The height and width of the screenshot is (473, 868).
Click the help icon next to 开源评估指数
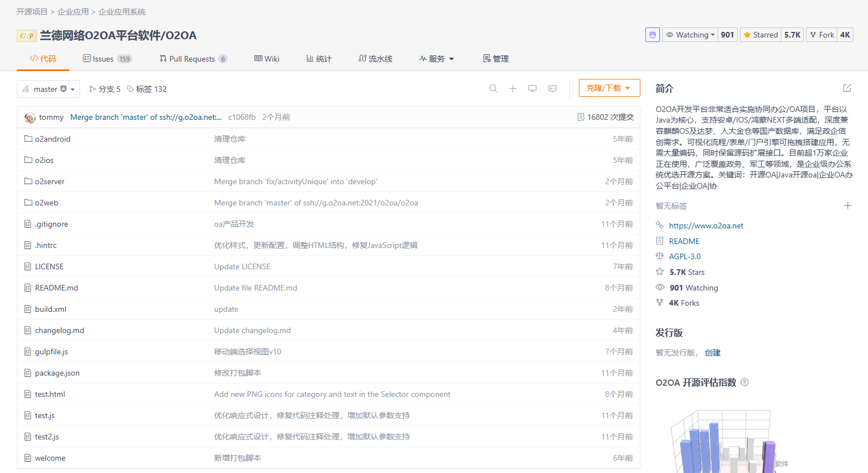click(744, 382)
